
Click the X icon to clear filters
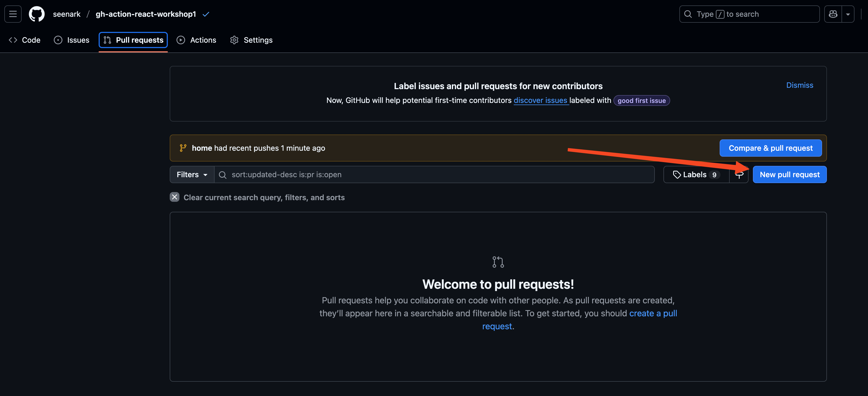pyautogui.click(x=175, y=197)
